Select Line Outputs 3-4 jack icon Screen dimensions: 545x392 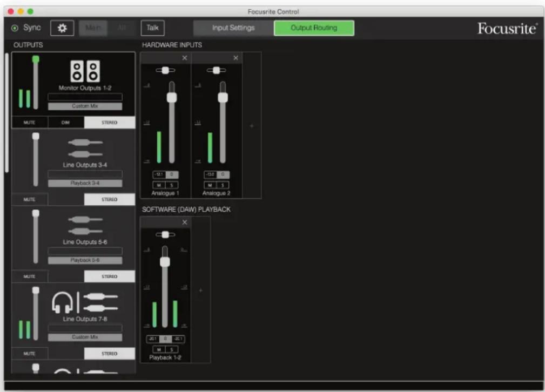(x=85, y=148)
